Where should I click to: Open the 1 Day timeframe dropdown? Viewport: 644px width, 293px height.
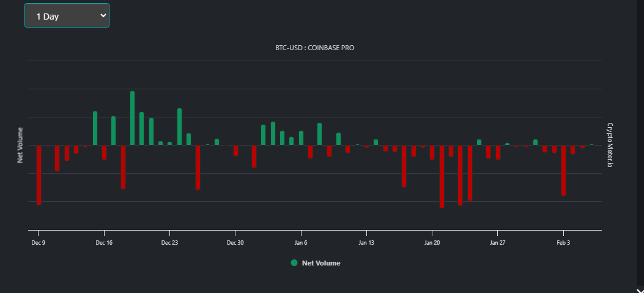coord(67,16)
